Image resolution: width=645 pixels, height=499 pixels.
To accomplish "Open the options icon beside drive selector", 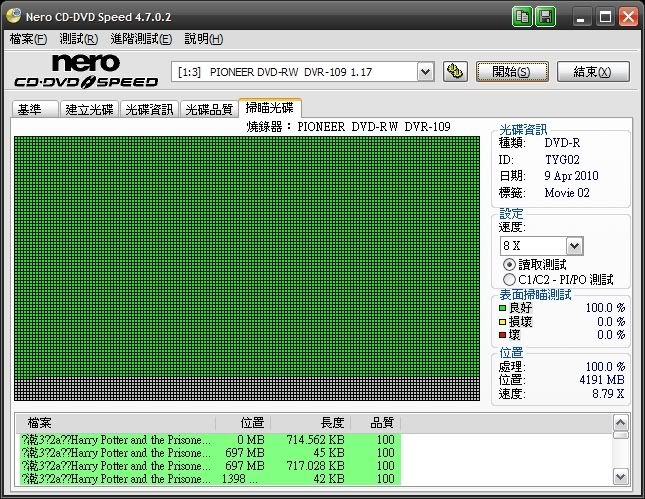I will coord(455,72).
